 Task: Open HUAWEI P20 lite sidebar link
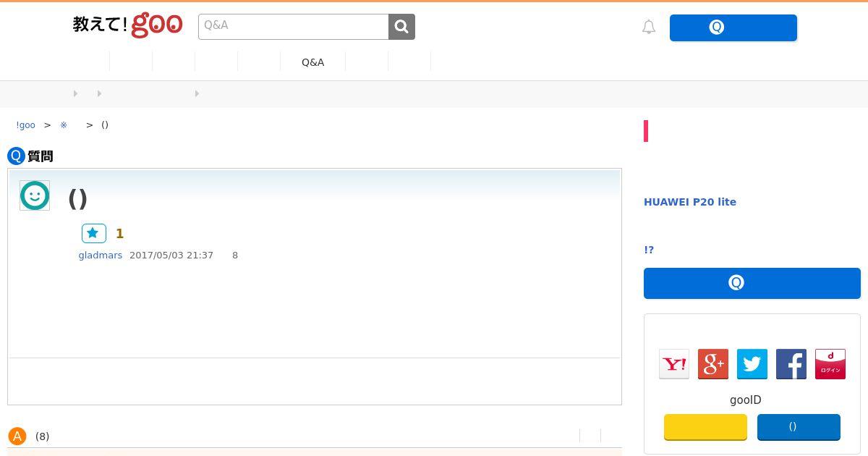pos(690,202)
